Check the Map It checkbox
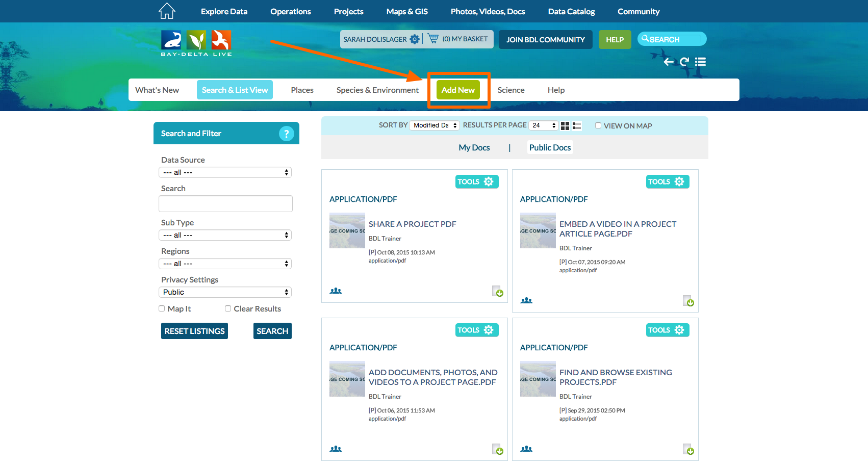The image size is (868, 466). (x=162, y=308)
